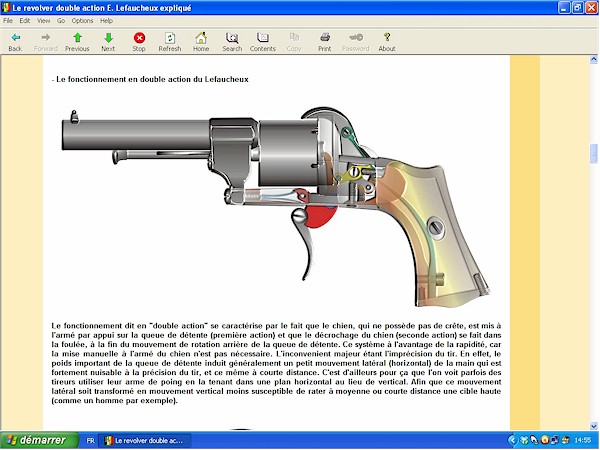Screen dimensions: 600x450
Task: Minimize the Lefaucheux window
Action: 564,8
